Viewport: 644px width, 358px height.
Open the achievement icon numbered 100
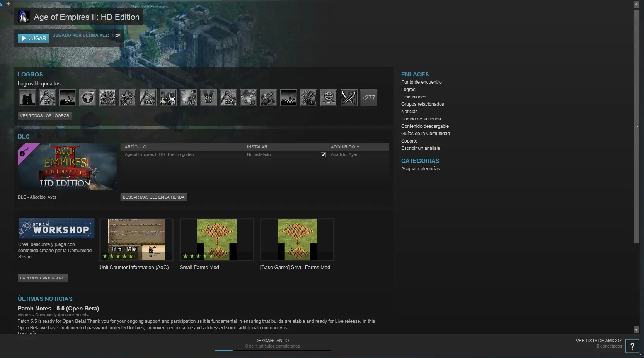click(148, 98)
